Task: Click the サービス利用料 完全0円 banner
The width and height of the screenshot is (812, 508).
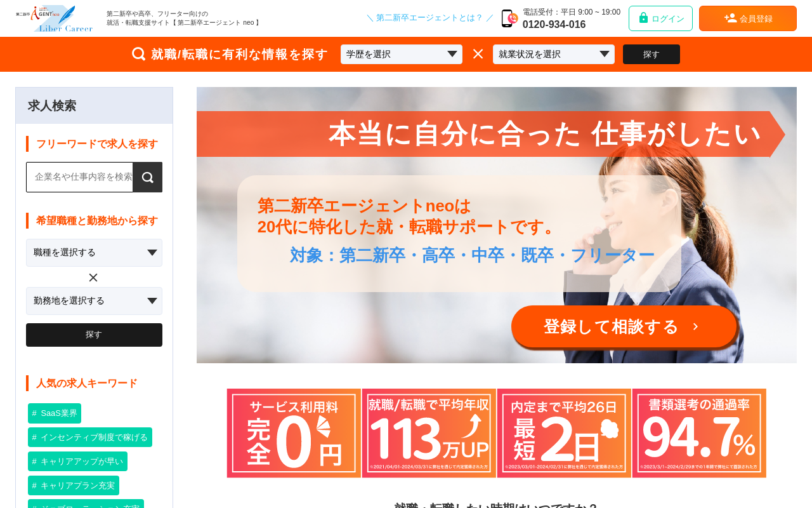Action: pos(294,433)
